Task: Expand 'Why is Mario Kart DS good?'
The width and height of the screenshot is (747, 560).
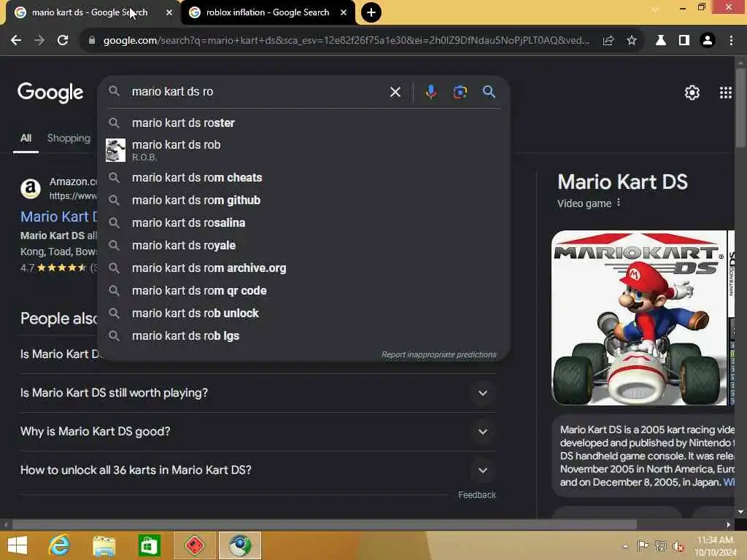Action: [258, 432]
